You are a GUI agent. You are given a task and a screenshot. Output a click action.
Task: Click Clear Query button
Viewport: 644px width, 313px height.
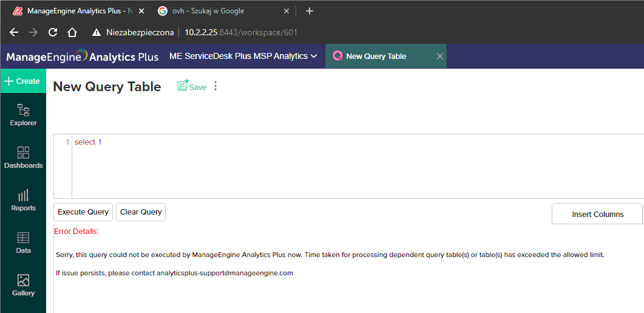141,212
